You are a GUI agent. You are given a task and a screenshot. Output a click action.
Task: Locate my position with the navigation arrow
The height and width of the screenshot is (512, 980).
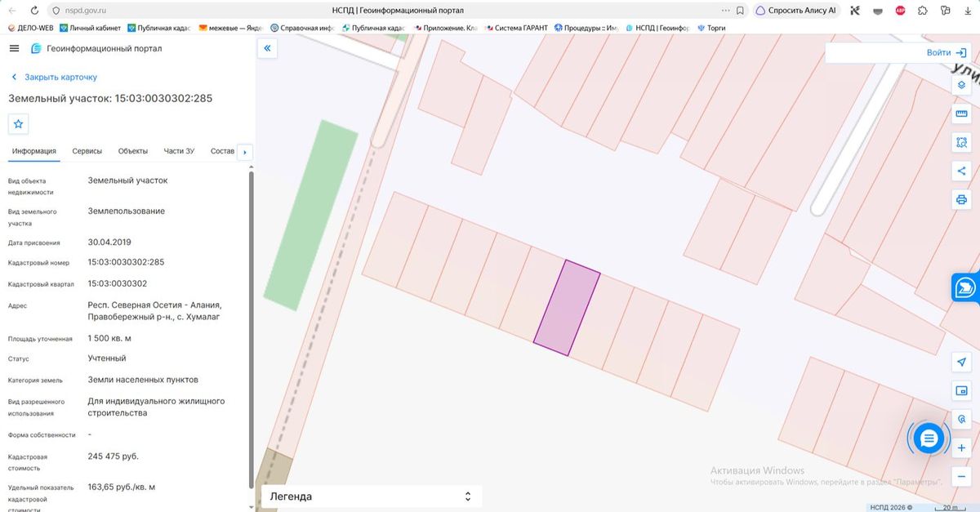click(x=961, y=362)
